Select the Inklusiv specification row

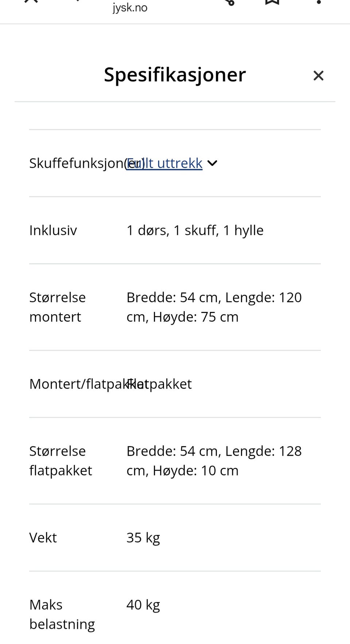(53, 230)
